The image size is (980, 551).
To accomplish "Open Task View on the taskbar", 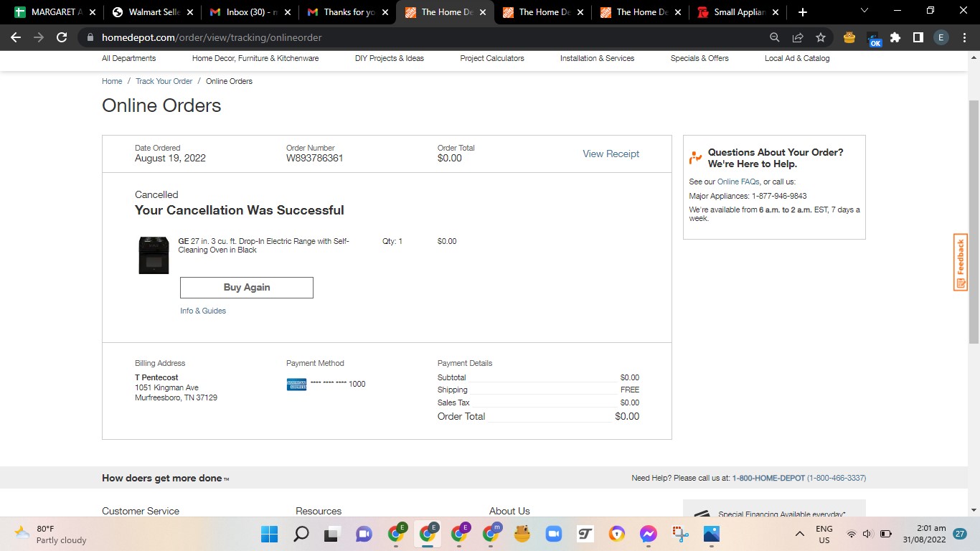I will pyautogui.click(x=332, y=534).
